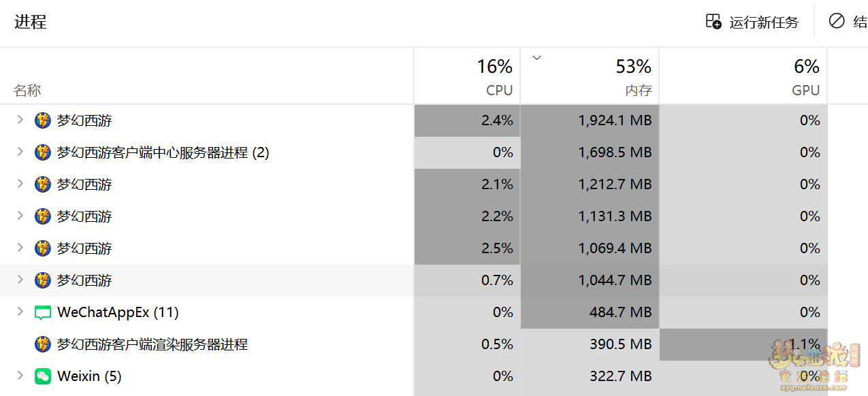Toggle the sort arrow above 内存 column
Screen dimensions: 868x396
coord(536,58)
